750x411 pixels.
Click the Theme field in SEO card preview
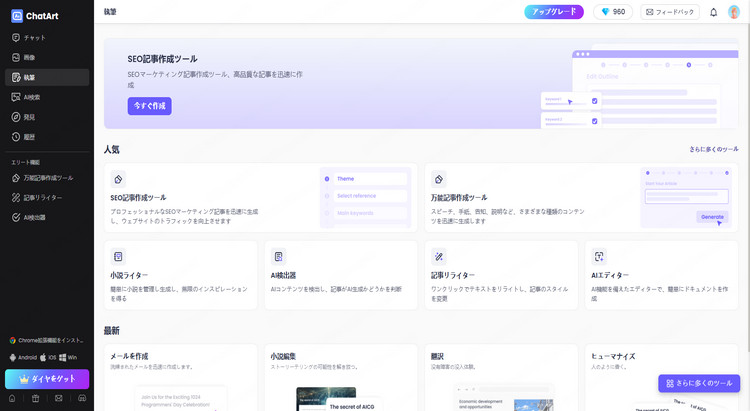(370, 179)
